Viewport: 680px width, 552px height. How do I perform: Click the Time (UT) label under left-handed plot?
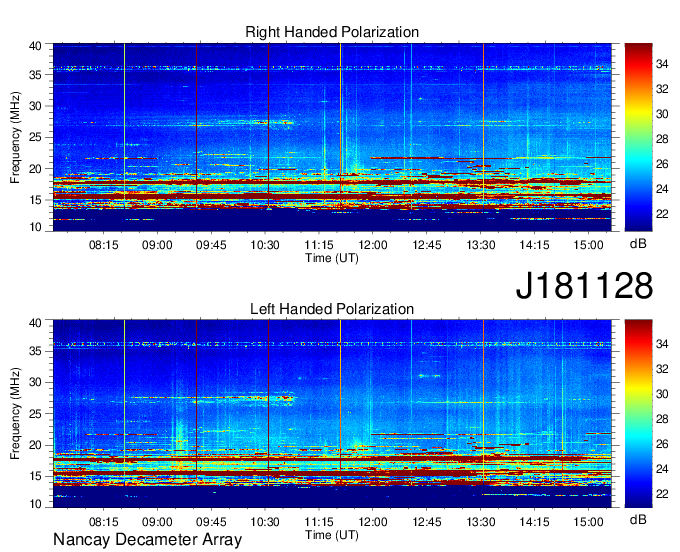pyautogui.click(x=332, y=535)
